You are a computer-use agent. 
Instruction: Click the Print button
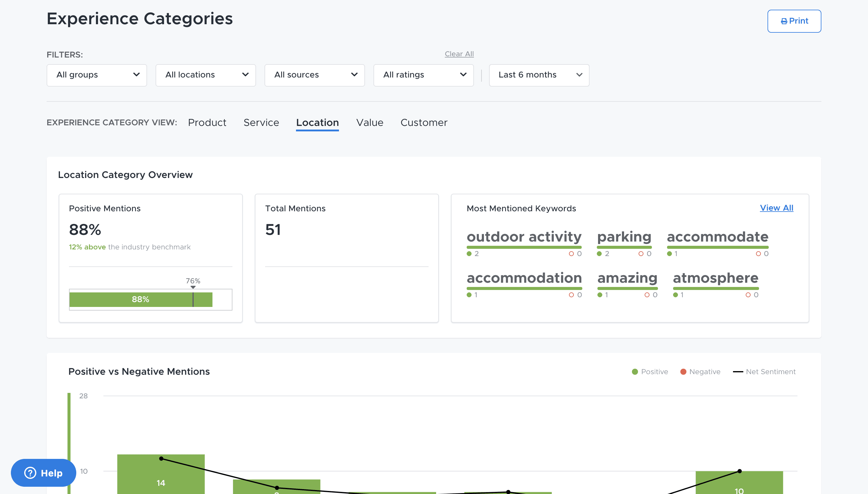pyautogui.click(x=794, y=21)
